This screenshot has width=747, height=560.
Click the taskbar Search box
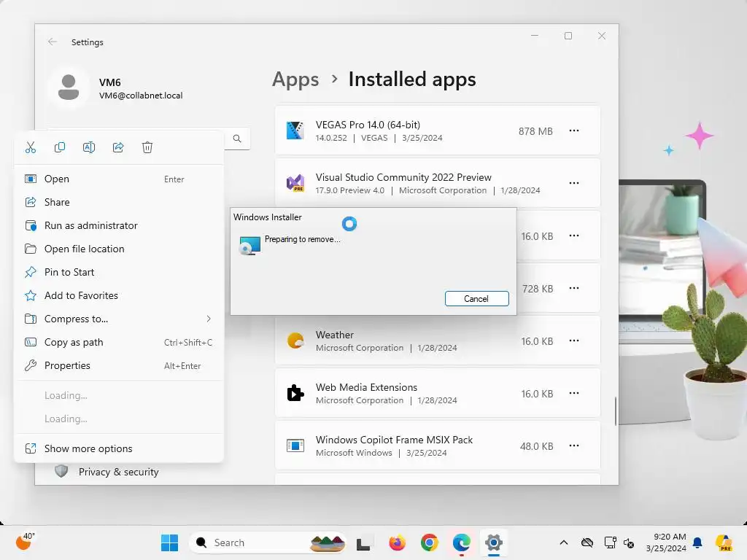tap(268, 542)
